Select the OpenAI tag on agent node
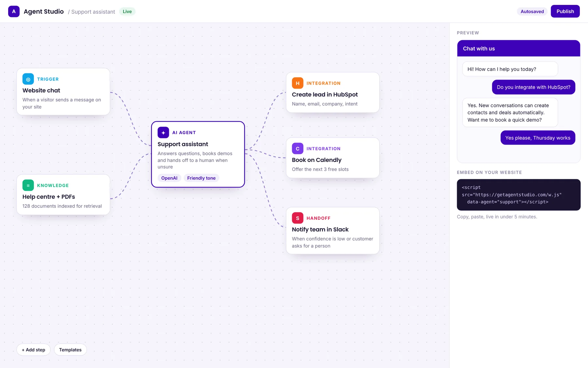This screenshot has width=588, height=368. [x=169, y=178]
